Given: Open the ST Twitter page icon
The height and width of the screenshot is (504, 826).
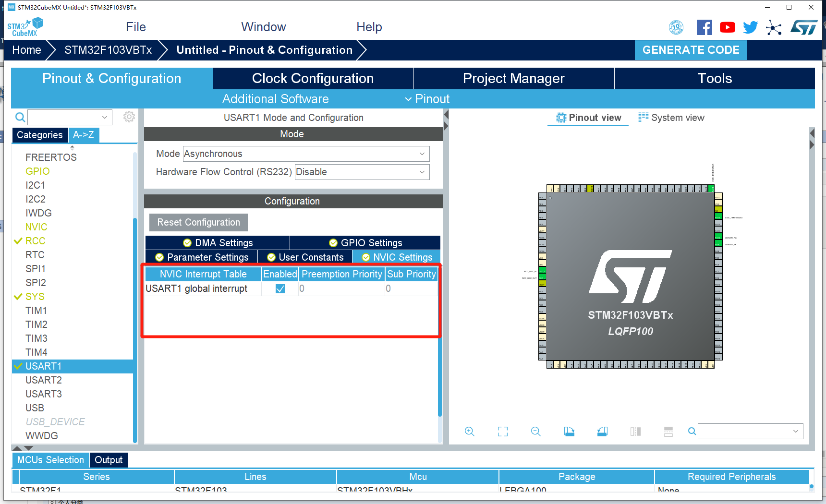Looking at the screenshot, I should (750, 27).
